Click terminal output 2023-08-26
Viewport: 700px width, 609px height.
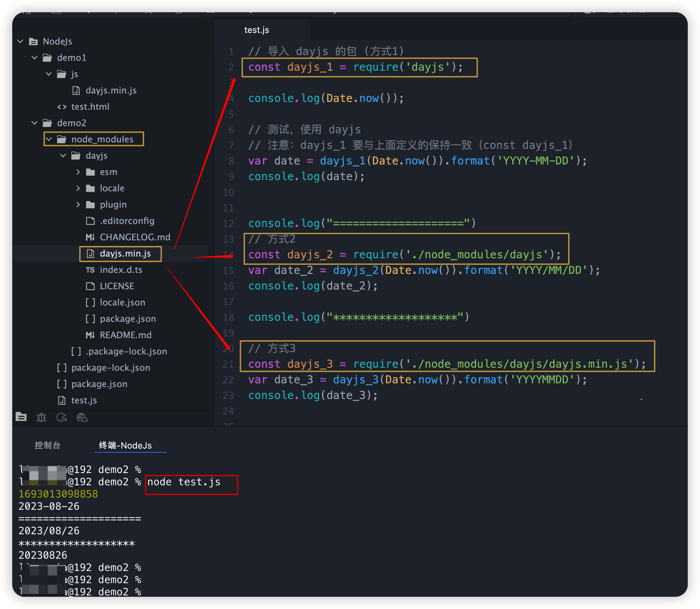49,506
